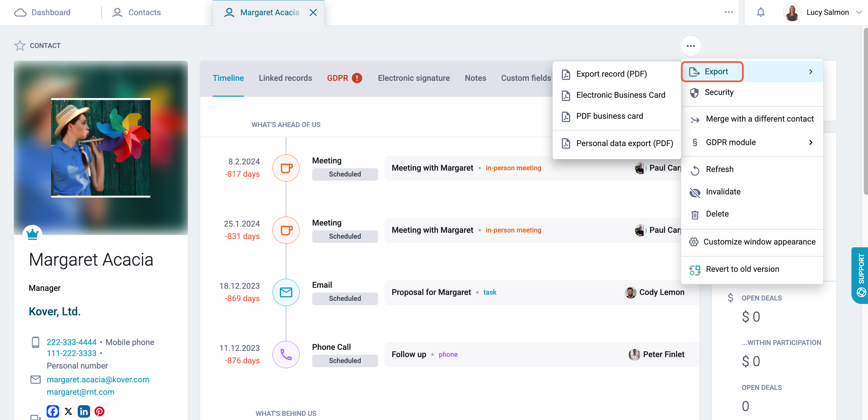This screenshot has height=420, width=868.
Task: Open Margaret's Pinterest profile icon
Action: [x=99, y=411]
